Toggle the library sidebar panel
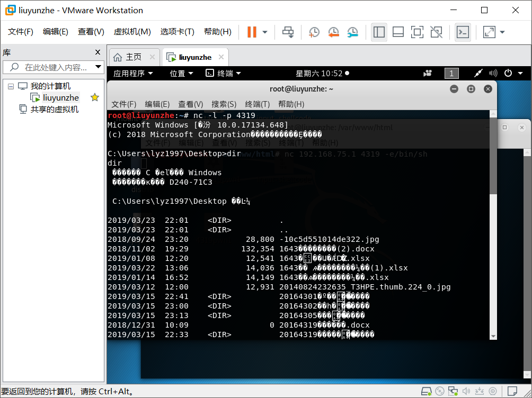 [379, 32]
